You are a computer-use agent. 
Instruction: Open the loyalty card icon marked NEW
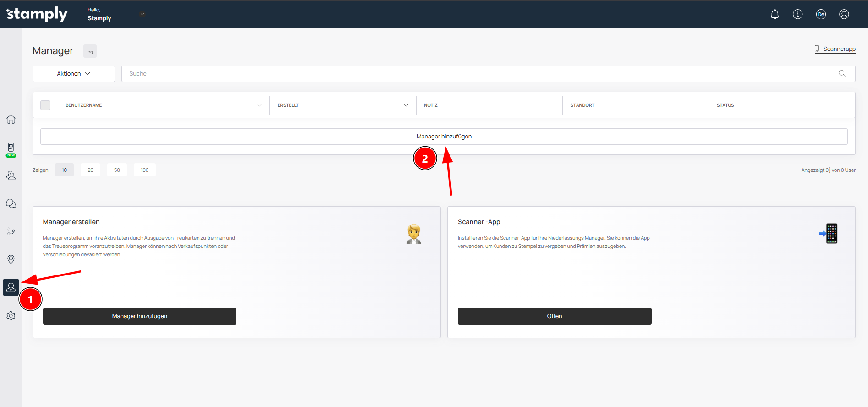11,148
